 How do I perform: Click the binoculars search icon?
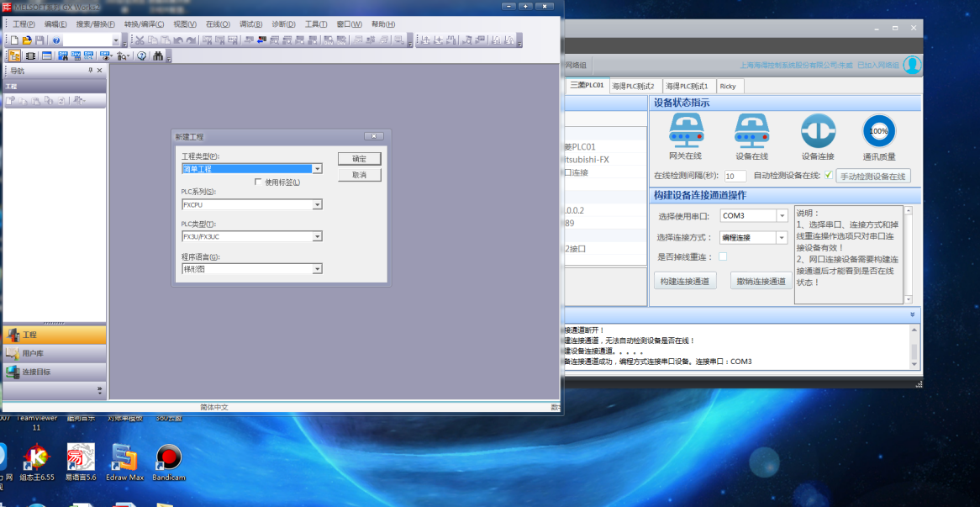click(x=157, y=56)
